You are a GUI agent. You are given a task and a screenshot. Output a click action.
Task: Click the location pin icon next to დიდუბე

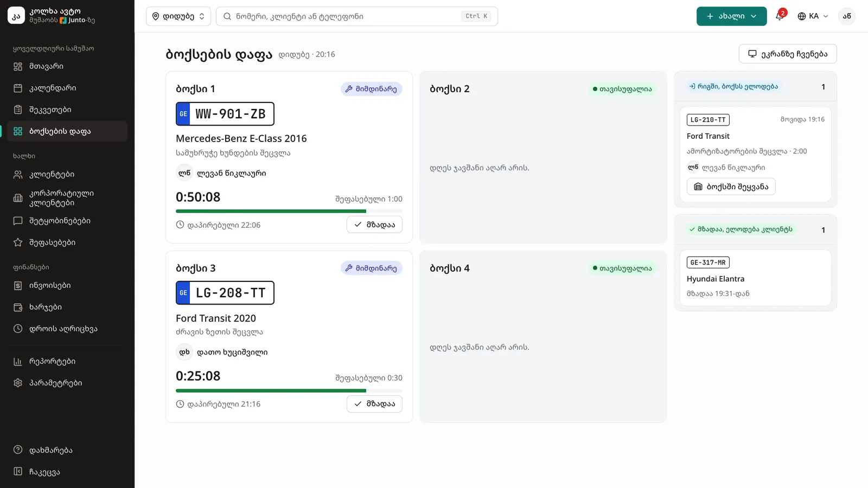tap(156, 16)
